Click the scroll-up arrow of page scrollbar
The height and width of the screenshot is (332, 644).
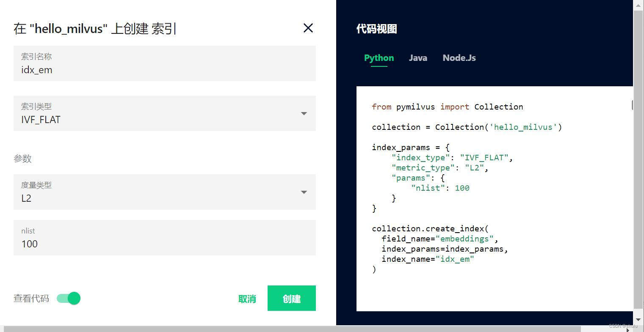point(638,5)
